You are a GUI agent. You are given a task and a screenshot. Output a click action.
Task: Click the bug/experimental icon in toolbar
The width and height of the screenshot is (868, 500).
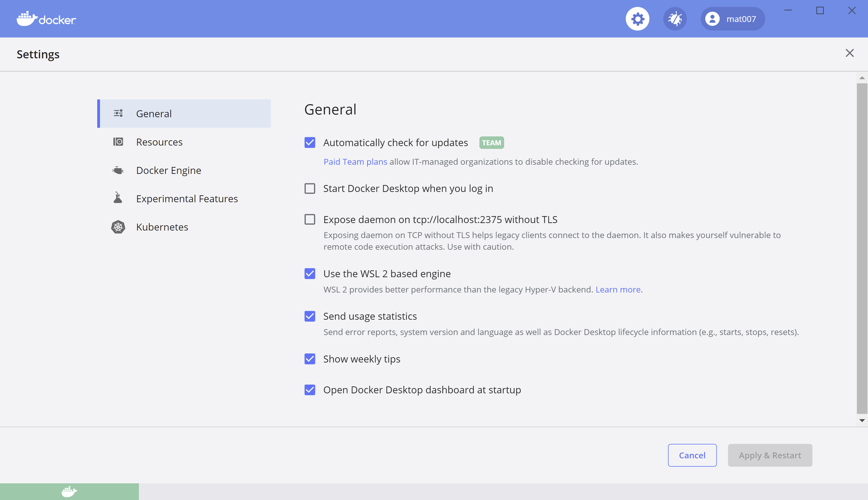tap(674, 19)
